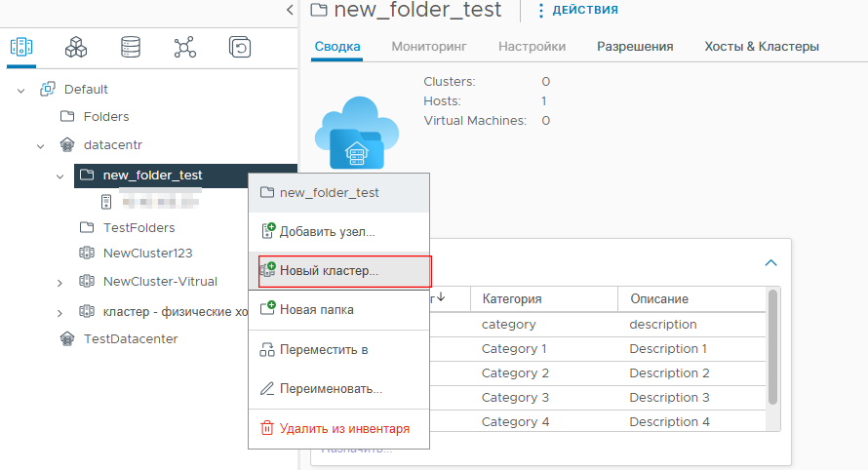Open Storage inventory view icon
Image resolution: width=868 pixels, height=470 pixels.
[131, 47]
